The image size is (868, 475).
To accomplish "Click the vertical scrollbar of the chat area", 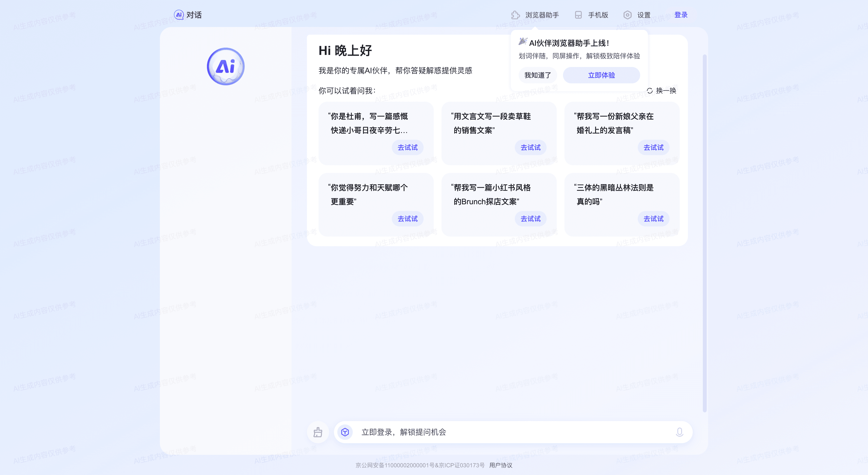I will 704,233.
